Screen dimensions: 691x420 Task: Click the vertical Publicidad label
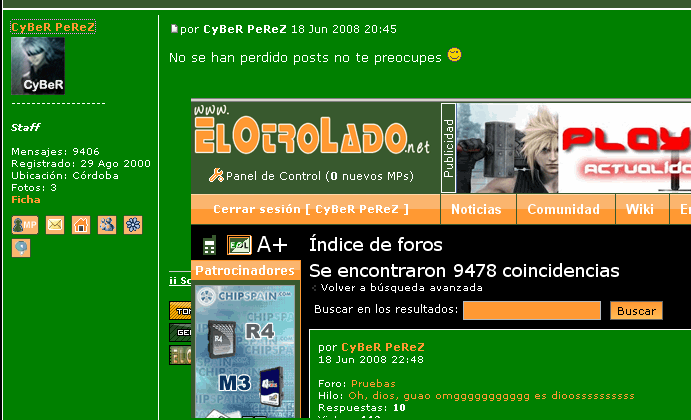point(449,148)
